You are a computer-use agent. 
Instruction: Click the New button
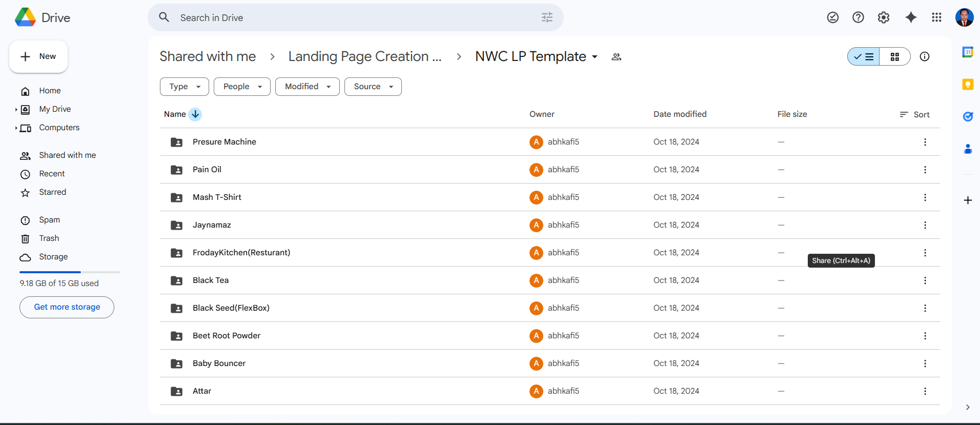38,56
